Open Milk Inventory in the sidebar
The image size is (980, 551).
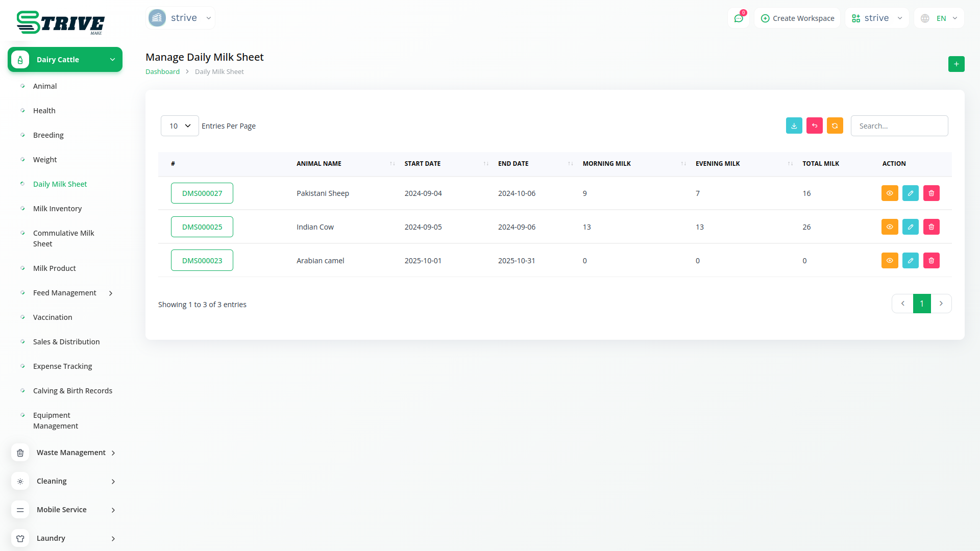point(57,209)
